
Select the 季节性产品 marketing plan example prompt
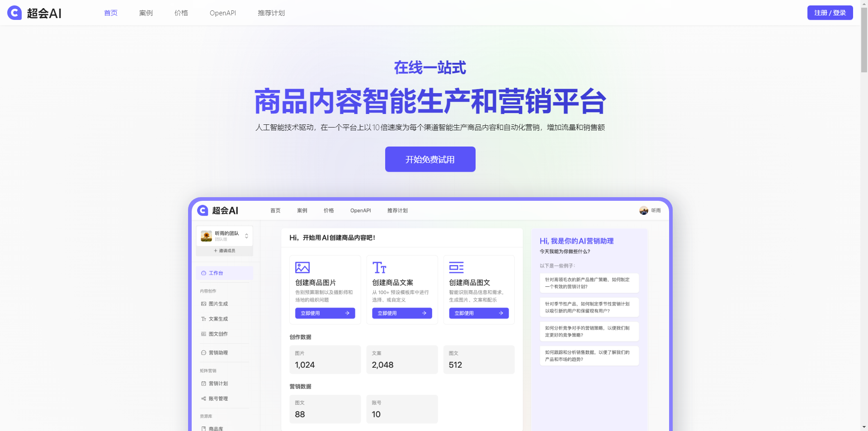589,308
